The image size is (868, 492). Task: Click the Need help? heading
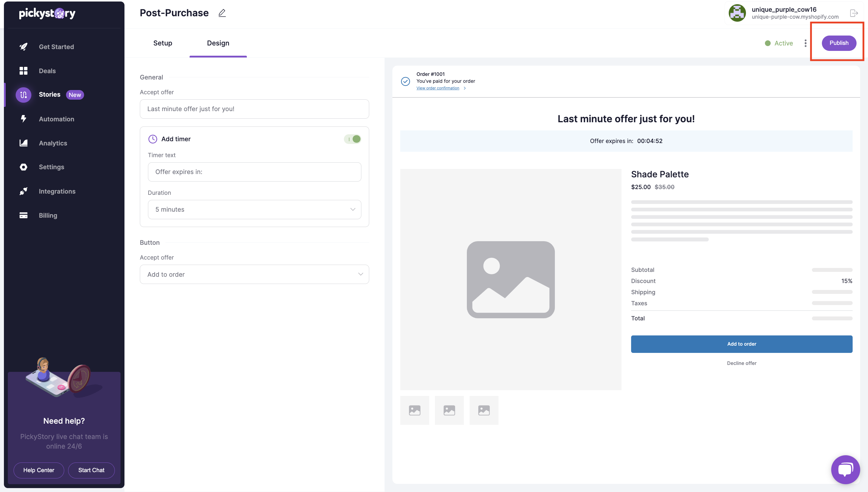[x=64, y=421]
